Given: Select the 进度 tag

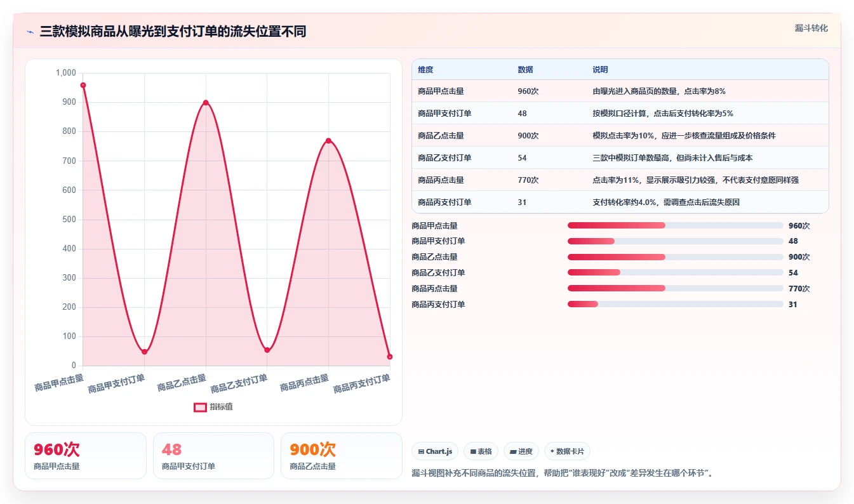Looking at the screenshot, I should click(521, 451).
